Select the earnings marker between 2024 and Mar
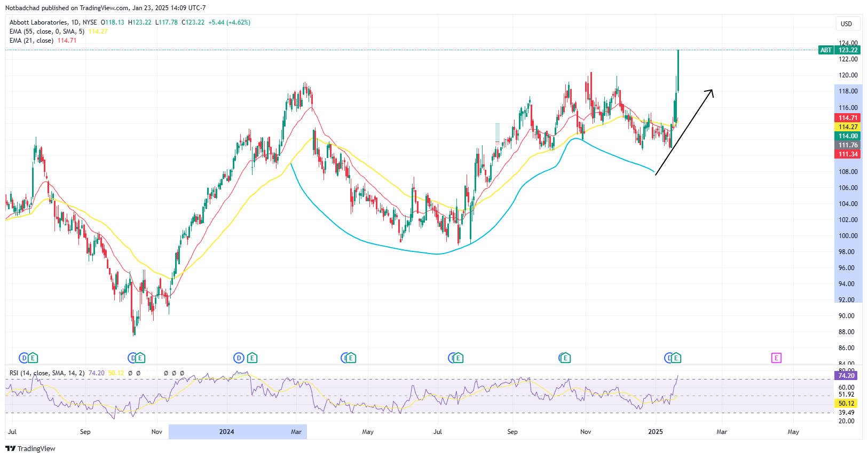The width and height of the screenshot is (868, 458). pos(252,358)
